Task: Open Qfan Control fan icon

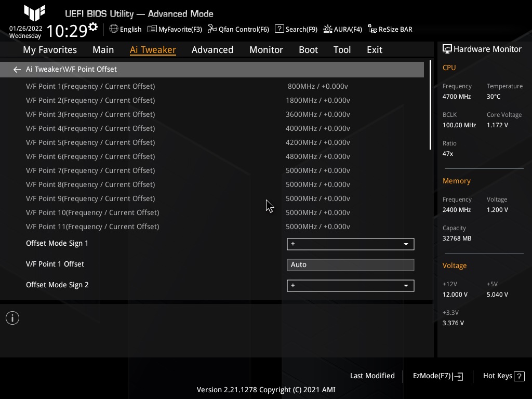Action: 212,29
